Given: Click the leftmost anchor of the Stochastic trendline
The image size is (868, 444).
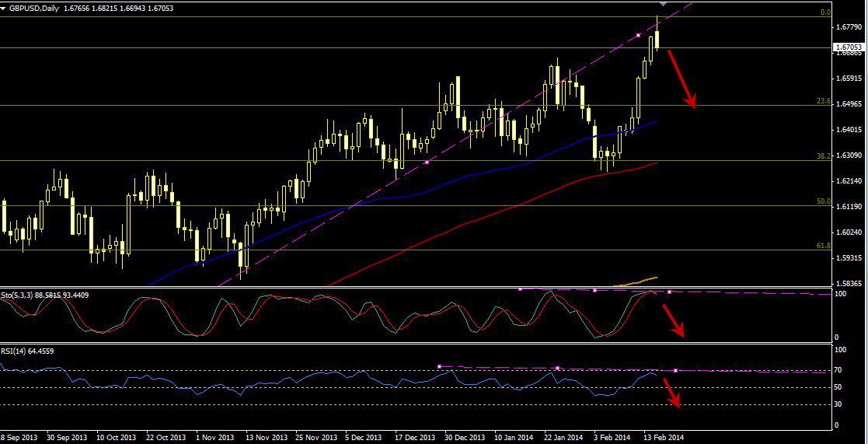Looking at the screenshot, I should [520, 288].
